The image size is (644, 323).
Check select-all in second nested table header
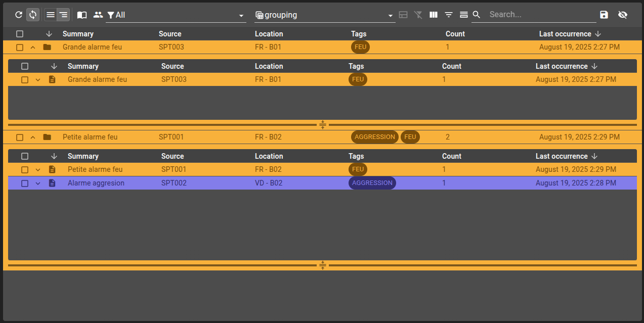point(25,156)
